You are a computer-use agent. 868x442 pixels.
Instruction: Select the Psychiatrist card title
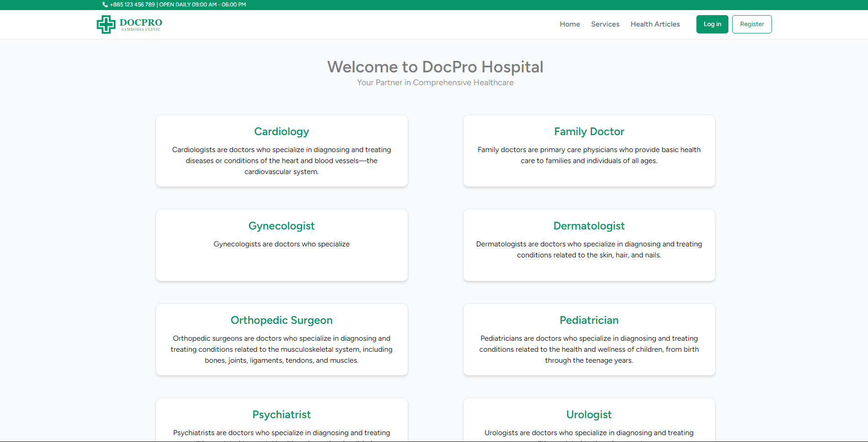(x=281, y=415)
